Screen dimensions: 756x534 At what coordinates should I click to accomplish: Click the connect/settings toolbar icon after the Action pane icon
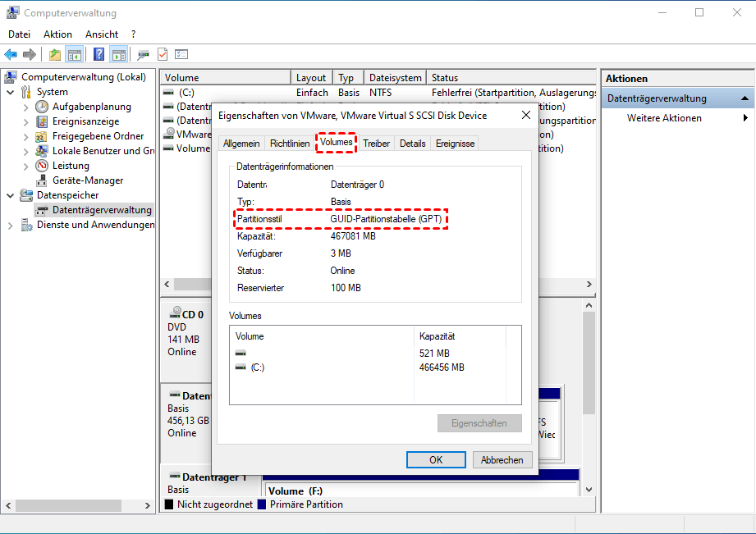[143, 54]
